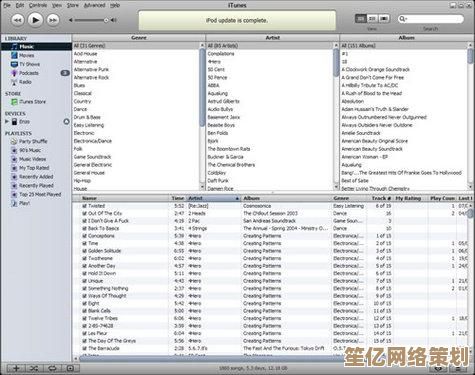Image resolution: width=475 pixels, height=375 pixels.
Task: Click the low-volume speaker icon
Action: point(71,20)
